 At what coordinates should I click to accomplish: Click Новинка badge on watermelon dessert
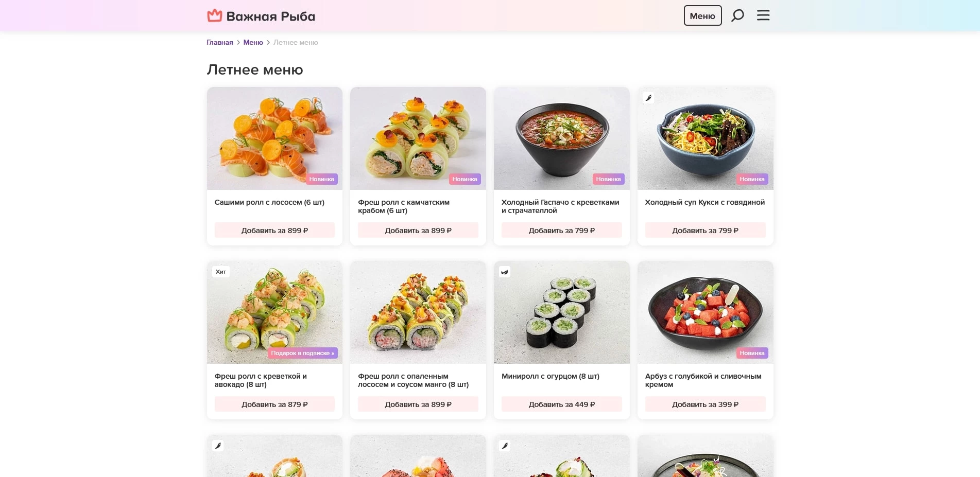752,353
